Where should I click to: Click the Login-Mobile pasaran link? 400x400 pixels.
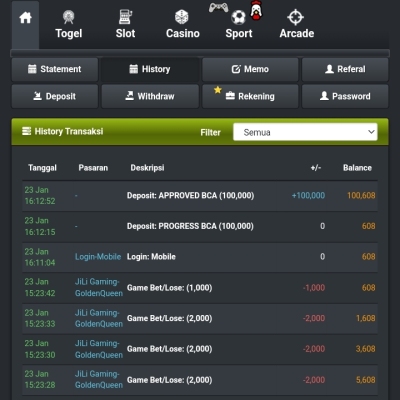(98, 257)
